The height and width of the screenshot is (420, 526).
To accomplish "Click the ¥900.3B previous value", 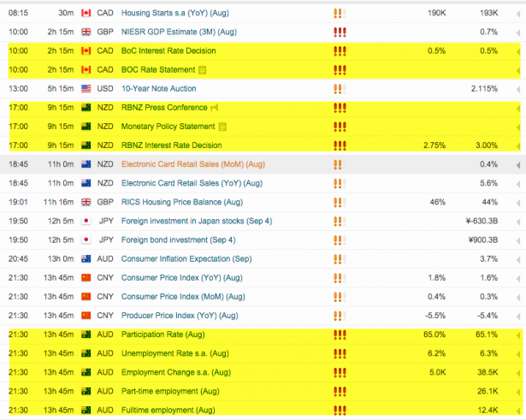I will point(483,240).
